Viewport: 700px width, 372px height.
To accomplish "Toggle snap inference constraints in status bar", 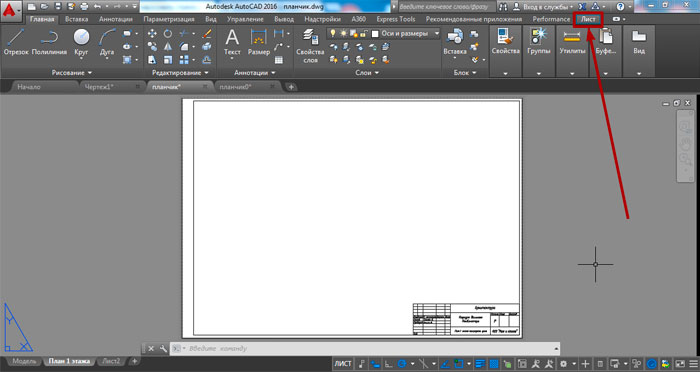I will pyautogui.click(x=362, y=364).
